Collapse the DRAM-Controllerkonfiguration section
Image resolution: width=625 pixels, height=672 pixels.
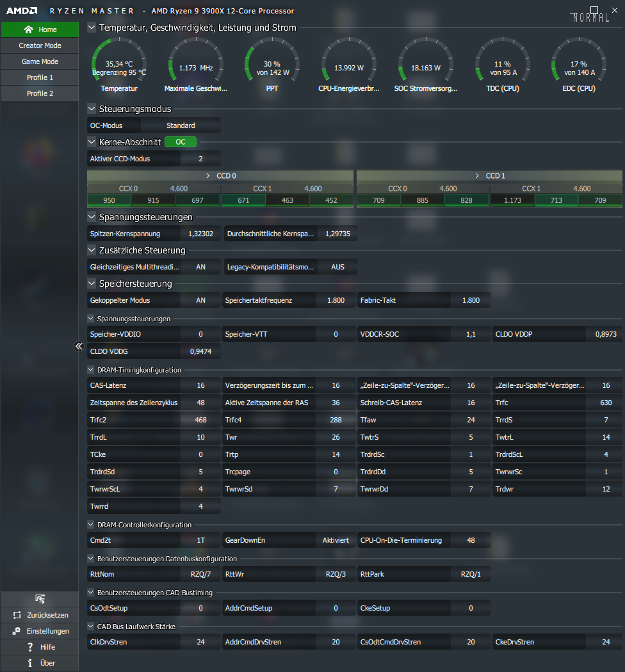point(90,525)
